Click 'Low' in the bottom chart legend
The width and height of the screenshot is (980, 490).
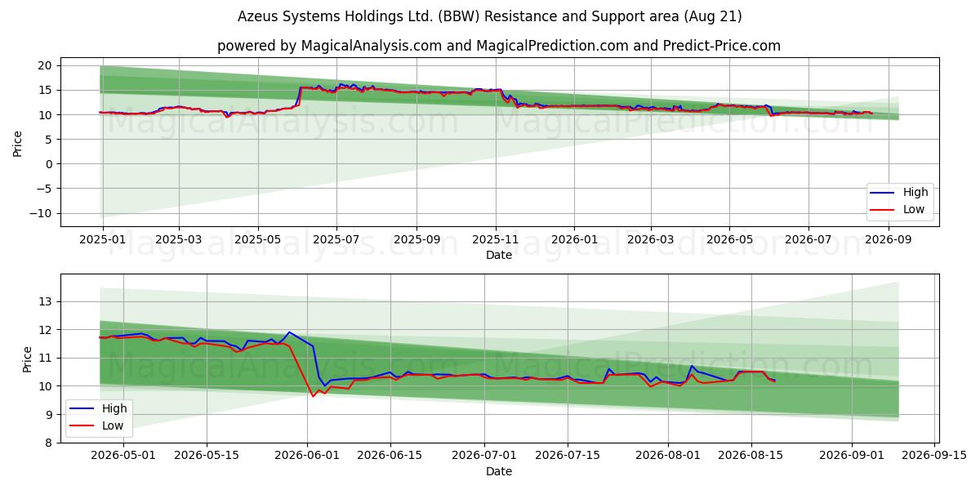click(x=113, y=425)
